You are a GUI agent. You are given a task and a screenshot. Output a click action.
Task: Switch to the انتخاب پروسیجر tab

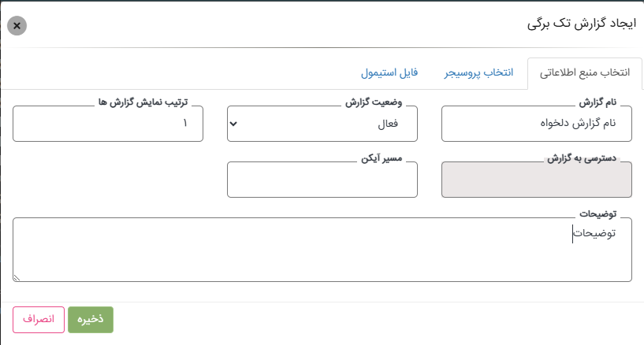click(478, 72)
